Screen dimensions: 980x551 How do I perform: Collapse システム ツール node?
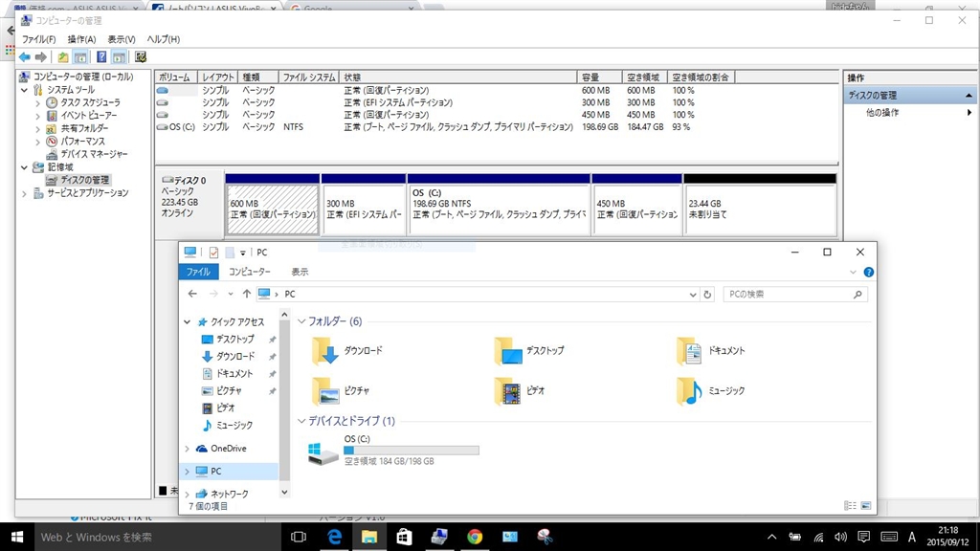point(24,90)
